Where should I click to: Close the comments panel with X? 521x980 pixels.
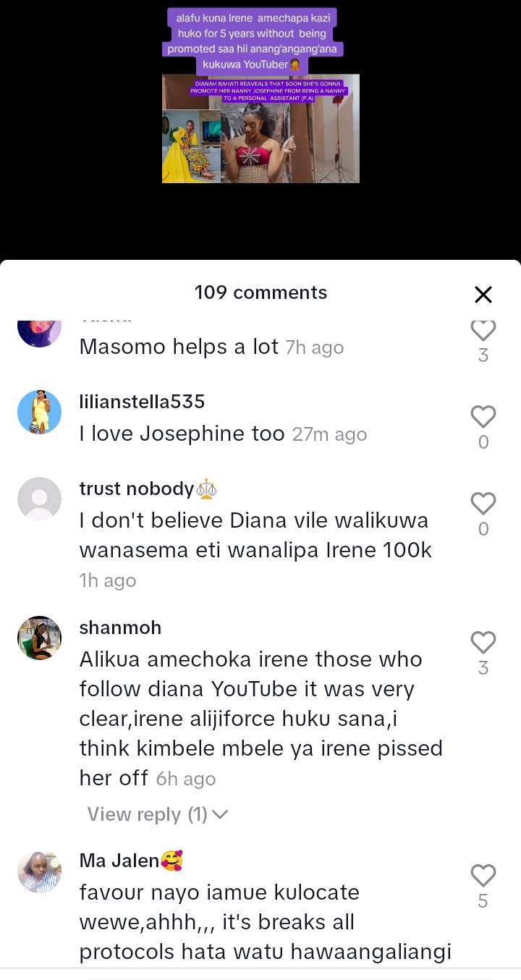(483, 294)
